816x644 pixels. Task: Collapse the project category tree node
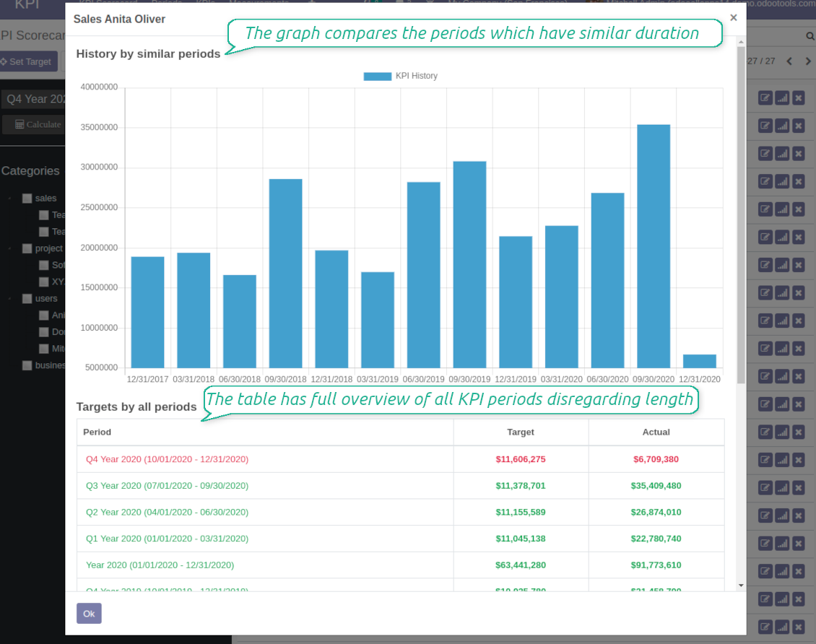pos(10,248)
